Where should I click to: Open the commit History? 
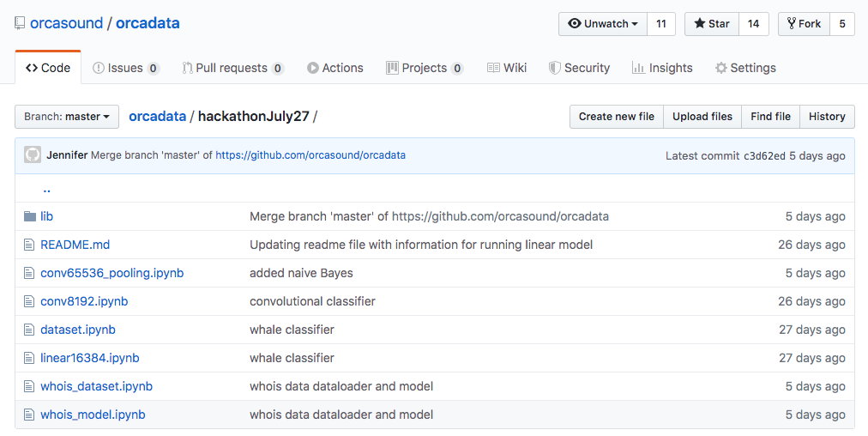(x=827, y=117)
